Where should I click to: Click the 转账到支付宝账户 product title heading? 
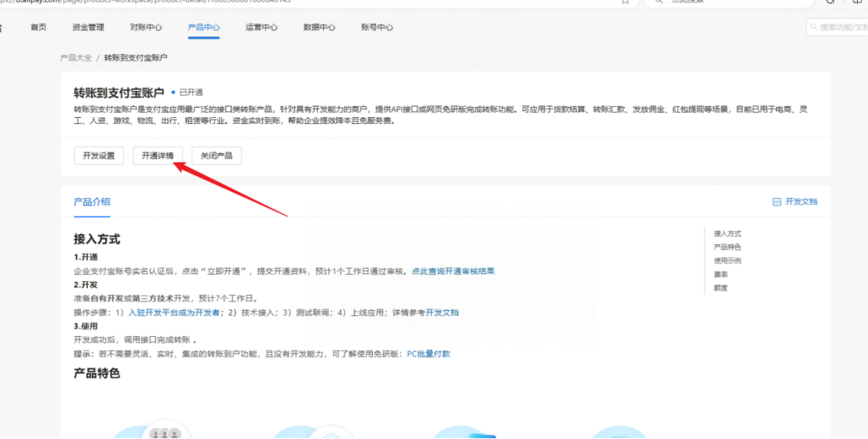[x=119, y=92]
